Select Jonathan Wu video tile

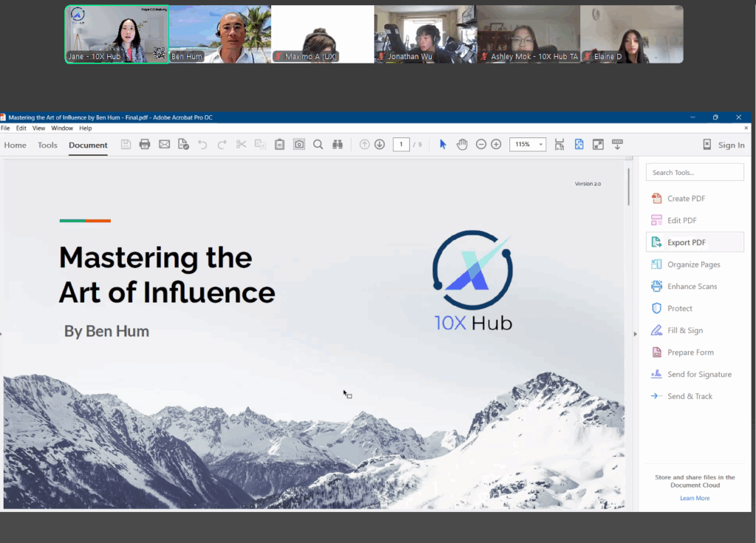click(426, 34)
